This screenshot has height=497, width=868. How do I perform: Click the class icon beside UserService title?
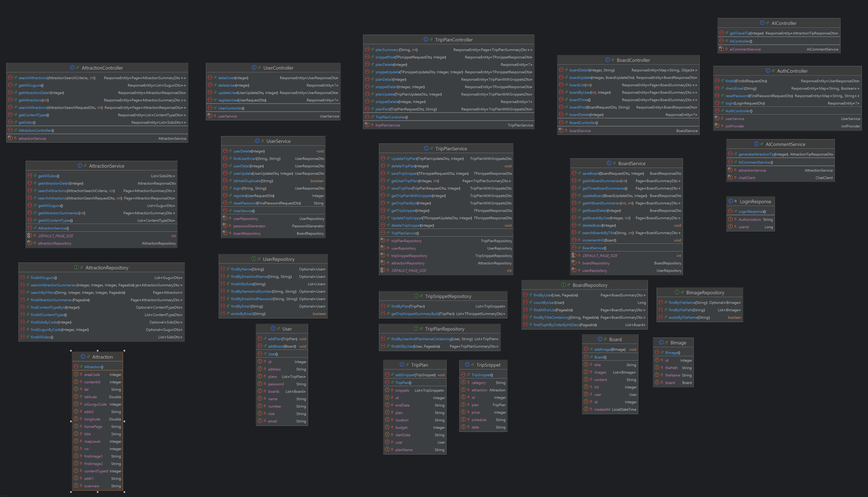257,141
